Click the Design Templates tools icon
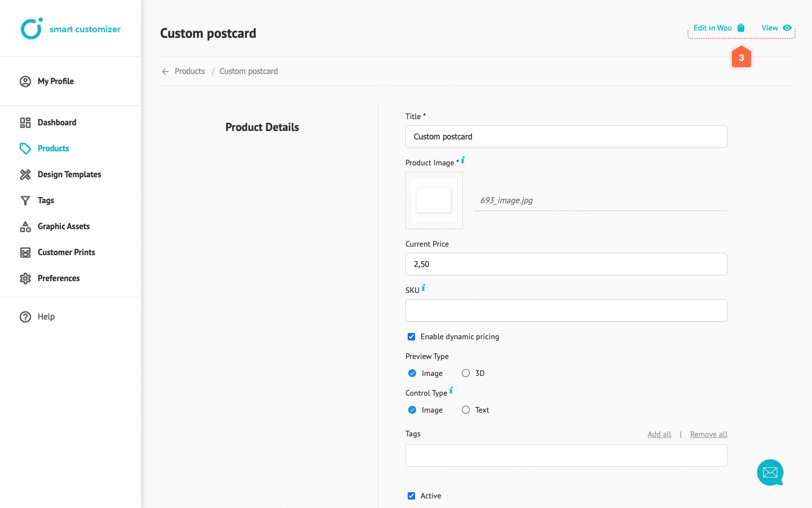The image size is (812, 508). click(25, 174)
